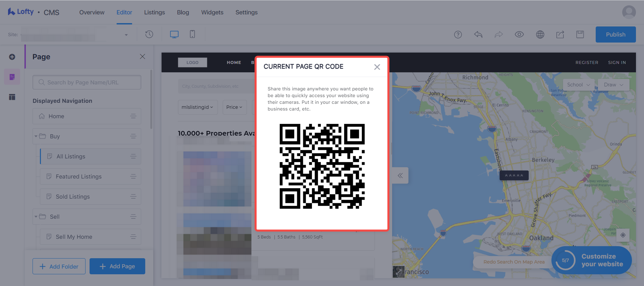
Task: Redo the last edit
Action: click(x=499, y=34)
